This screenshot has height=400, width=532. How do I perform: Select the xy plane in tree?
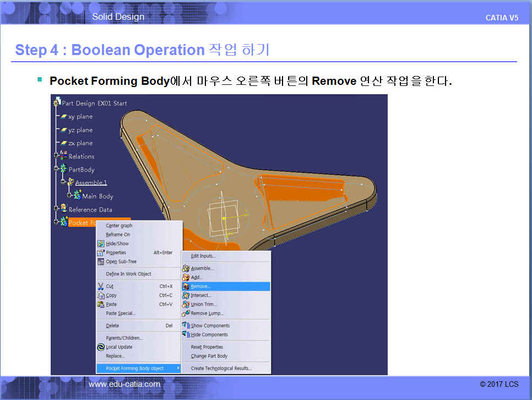point(80,117)
